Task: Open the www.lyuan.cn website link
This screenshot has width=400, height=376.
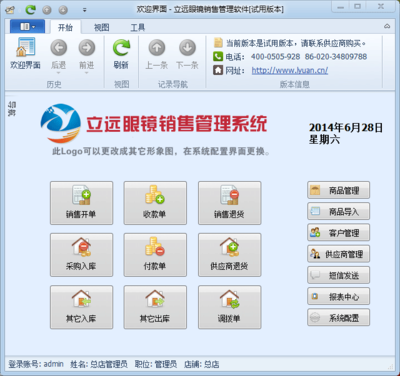Action: point(290,71)
